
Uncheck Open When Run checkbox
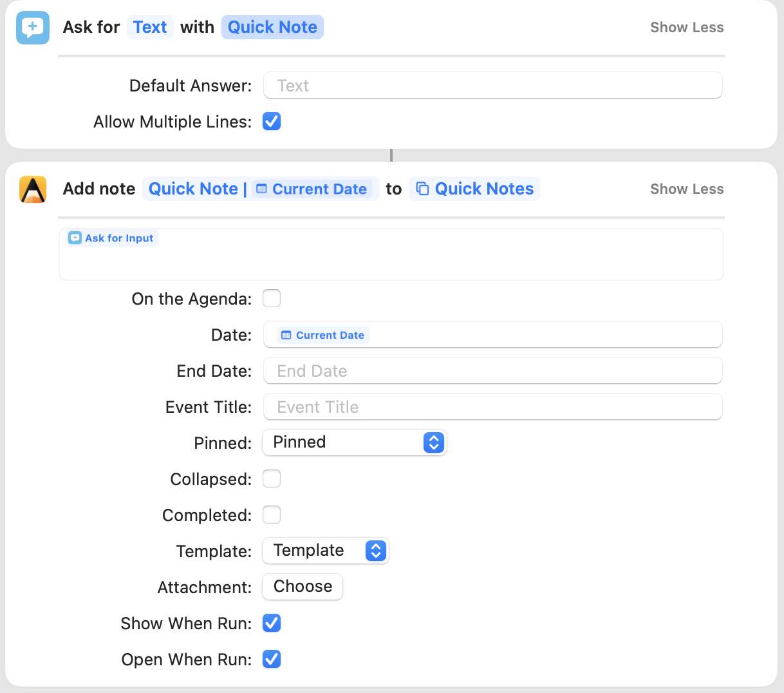pyautogui.click(x=272, y=659)
